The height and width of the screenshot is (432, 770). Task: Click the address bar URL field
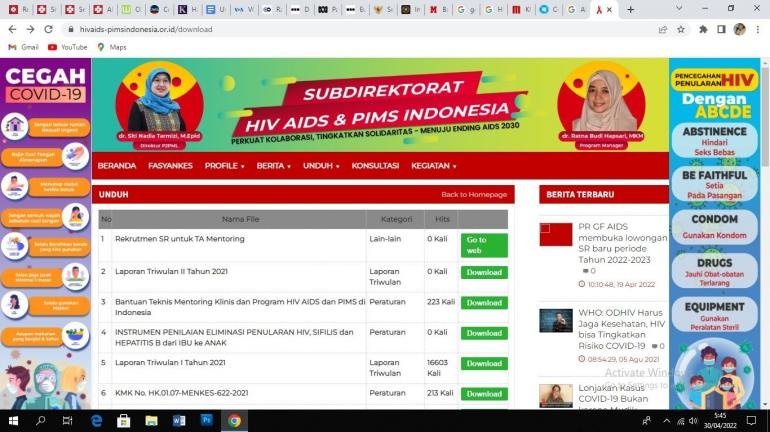point(350,29)
